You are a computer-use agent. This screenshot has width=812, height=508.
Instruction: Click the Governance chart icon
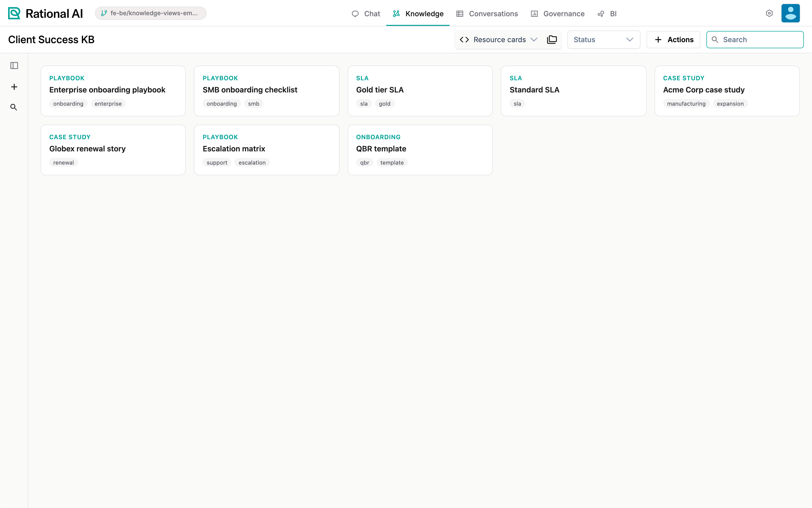click(x=534, y=14)
